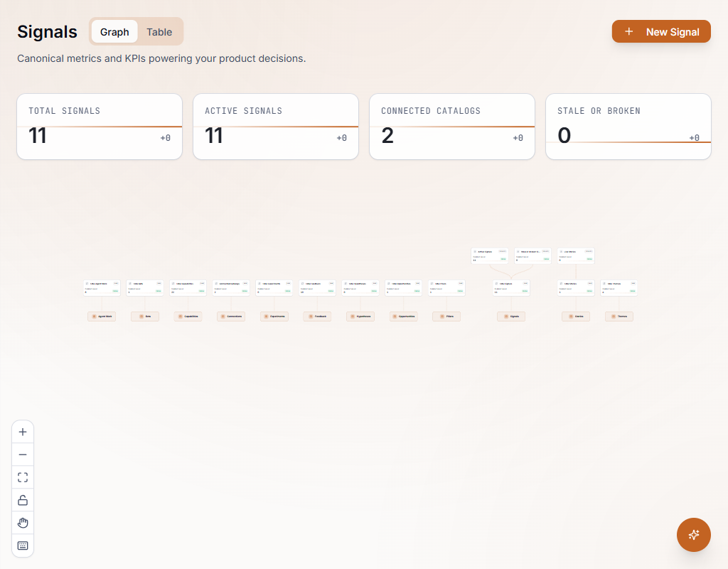Screen dimensions: 728x569
Task: Select the Connections catalog node
Action: 231,317
